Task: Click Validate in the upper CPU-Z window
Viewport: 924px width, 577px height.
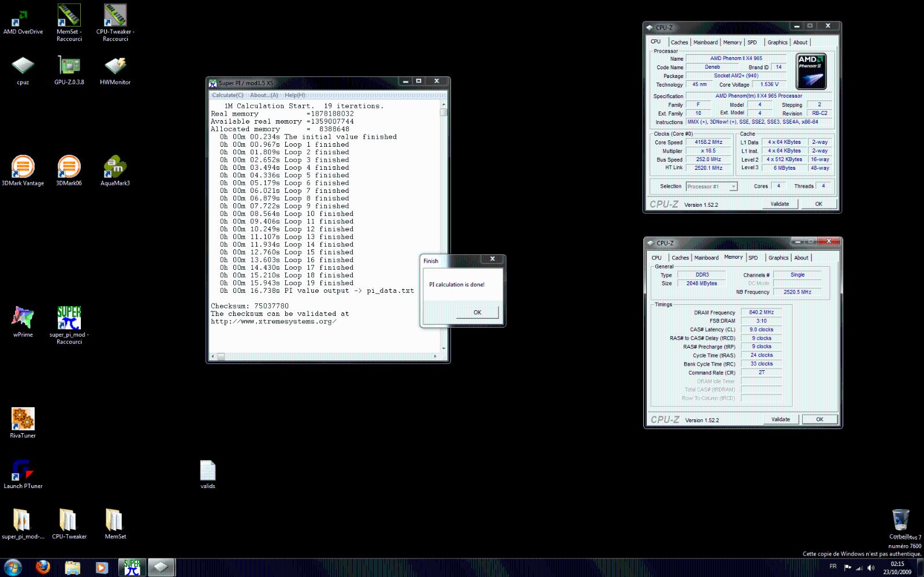Action: (x=780, y=204)
